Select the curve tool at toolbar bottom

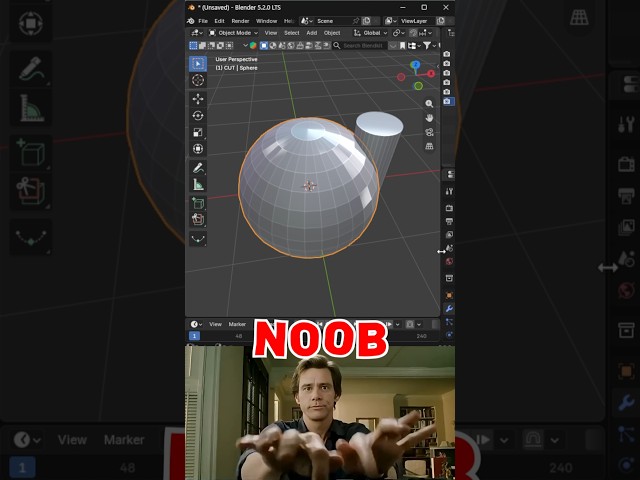[198, 239]
